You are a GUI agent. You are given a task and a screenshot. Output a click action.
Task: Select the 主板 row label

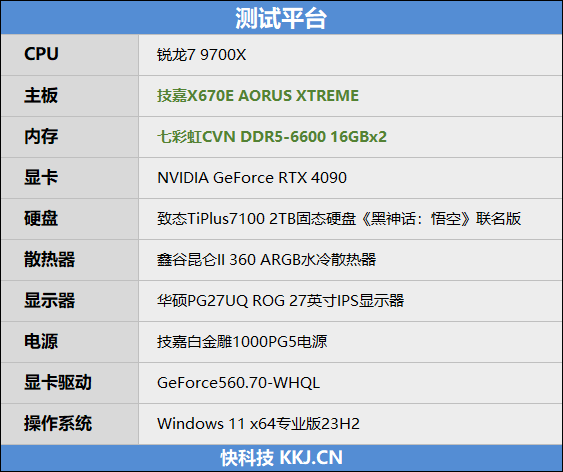click(41, 95)
